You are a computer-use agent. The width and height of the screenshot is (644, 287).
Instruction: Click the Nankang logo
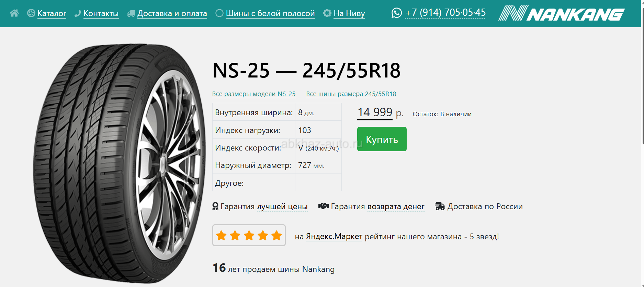[x=561, y=13]
